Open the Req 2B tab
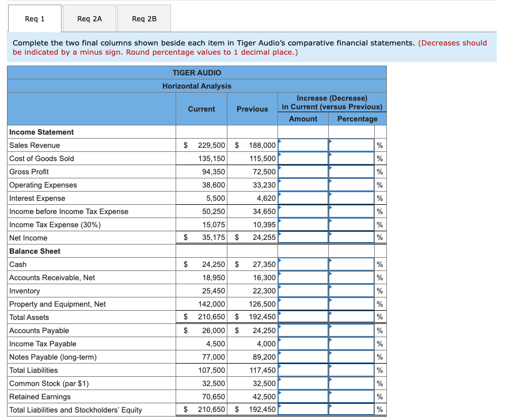 [144, 18]
